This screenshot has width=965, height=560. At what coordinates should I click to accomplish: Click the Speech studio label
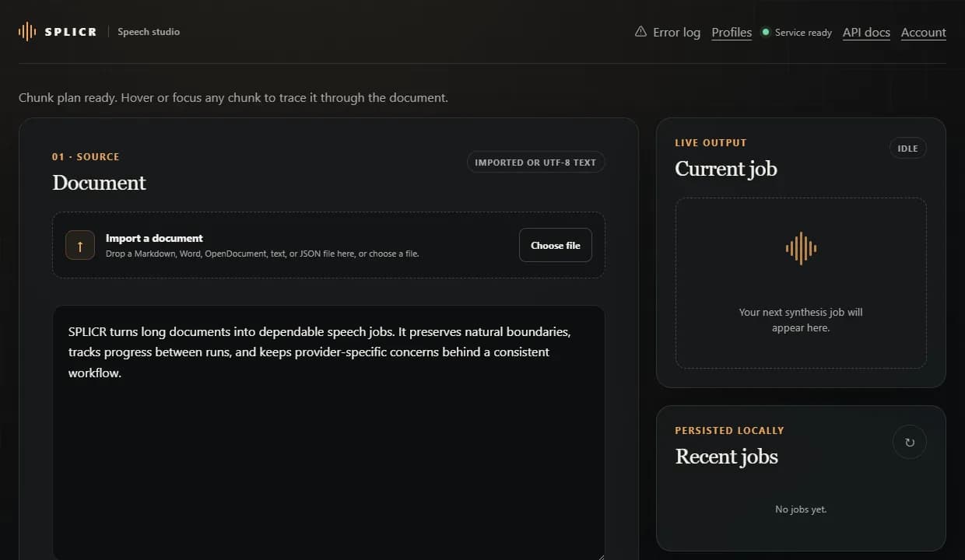pyautogui.click(x=149, y=32)
